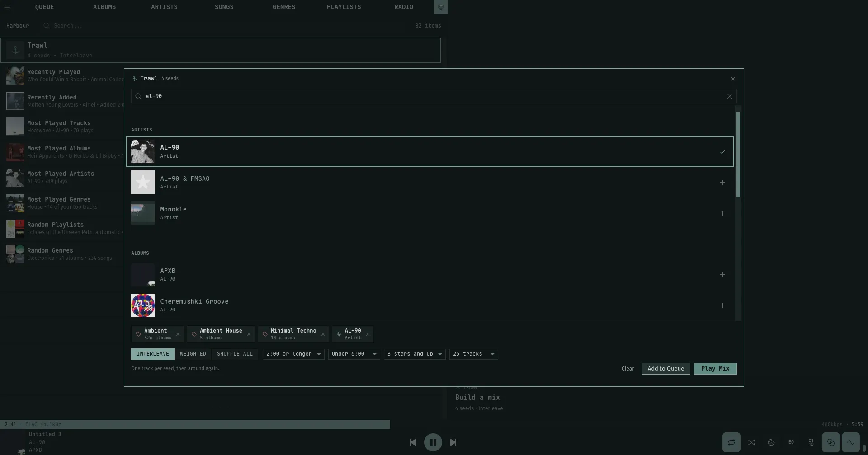Open the Harbour tab icon in top bar

click(441, 7)
